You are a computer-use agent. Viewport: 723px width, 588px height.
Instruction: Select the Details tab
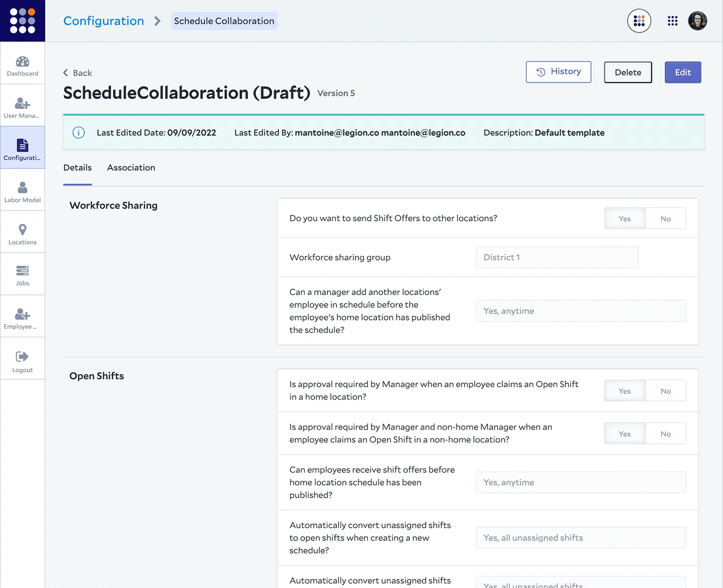[77, 168]
